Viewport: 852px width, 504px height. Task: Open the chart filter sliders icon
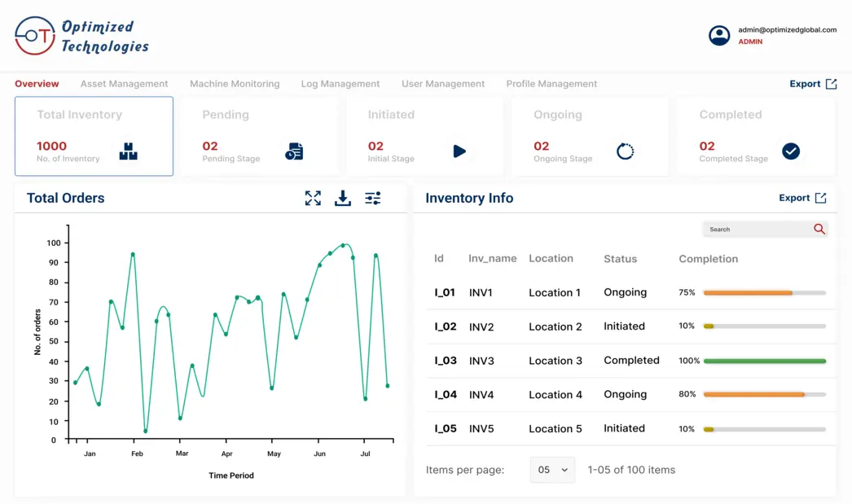click(373, 198)
